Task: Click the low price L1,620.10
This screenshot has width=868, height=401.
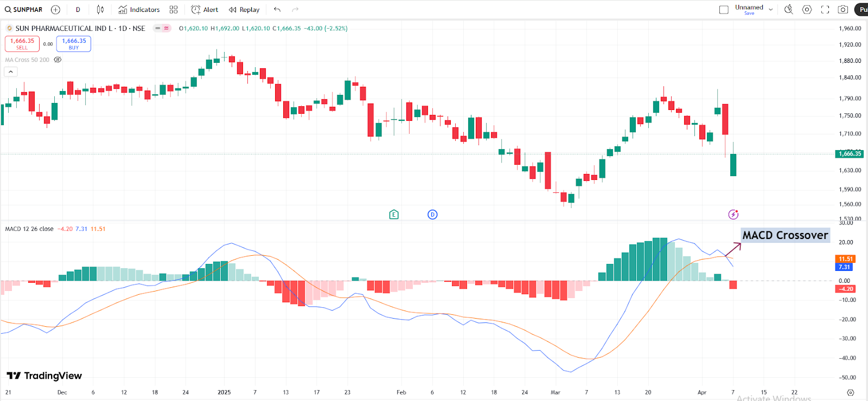Action: (256, 28)
